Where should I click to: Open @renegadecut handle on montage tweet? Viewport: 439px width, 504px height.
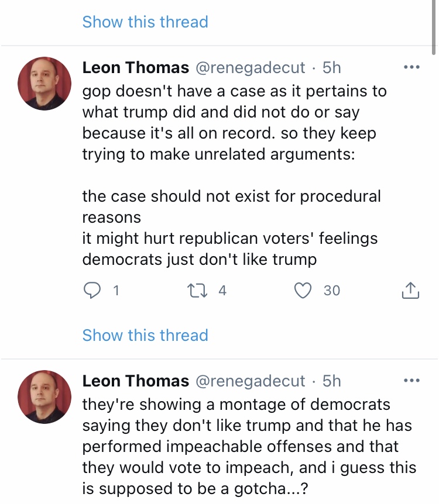pos(250,381)
